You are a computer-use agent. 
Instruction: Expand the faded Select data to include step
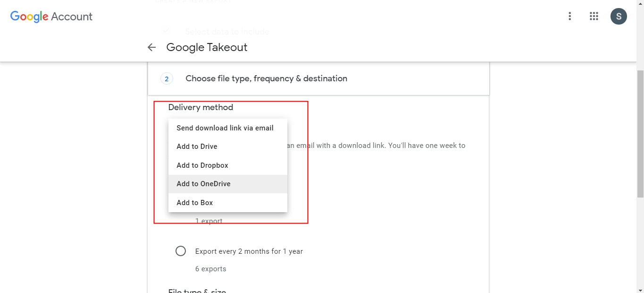pos(227,32)
